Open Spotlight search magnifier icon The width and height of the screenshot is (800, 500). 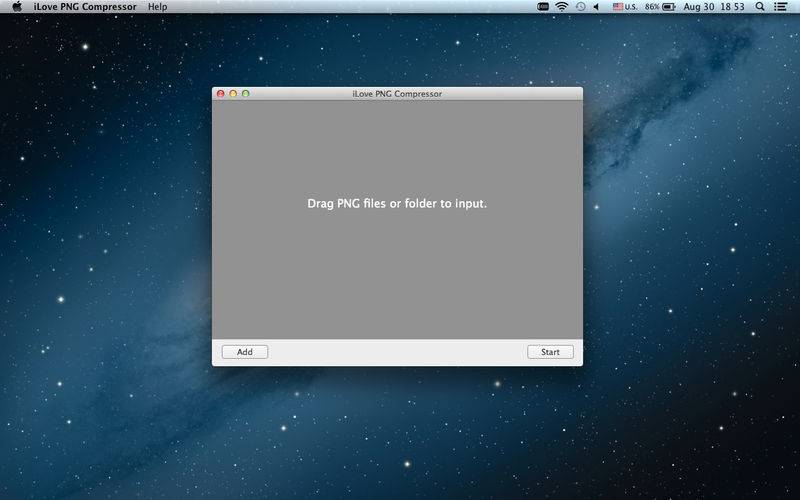(760, 7)
